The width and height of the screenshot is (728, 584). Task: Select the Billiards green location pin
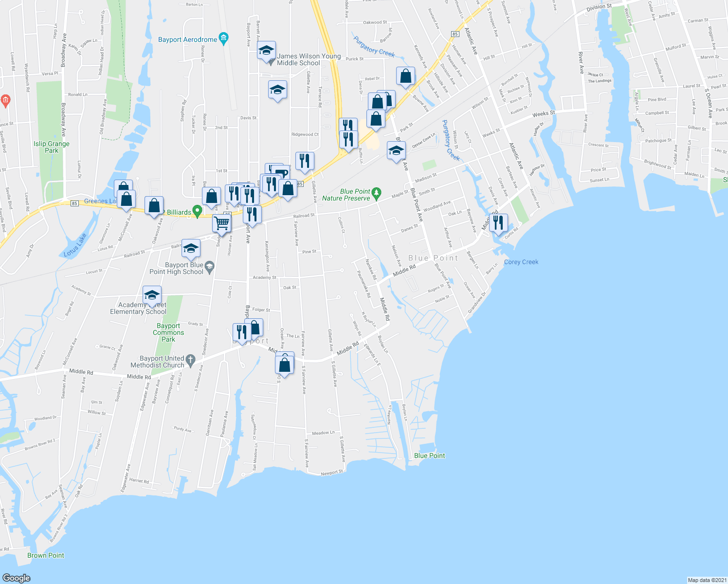point(197,211)
